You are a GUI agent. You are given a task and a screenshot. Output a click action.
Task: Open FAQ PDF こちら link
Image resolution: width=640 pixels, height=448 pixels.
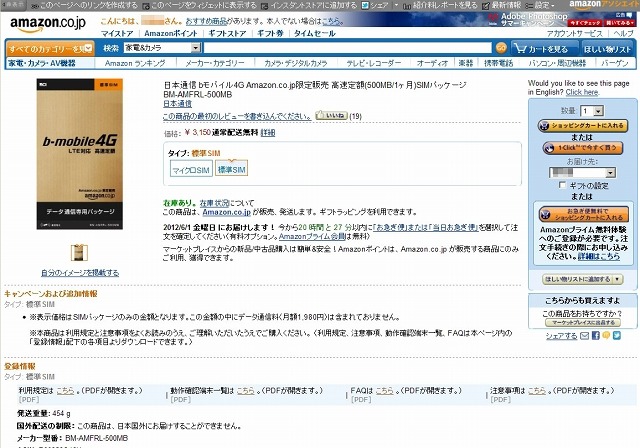(384, 390)
